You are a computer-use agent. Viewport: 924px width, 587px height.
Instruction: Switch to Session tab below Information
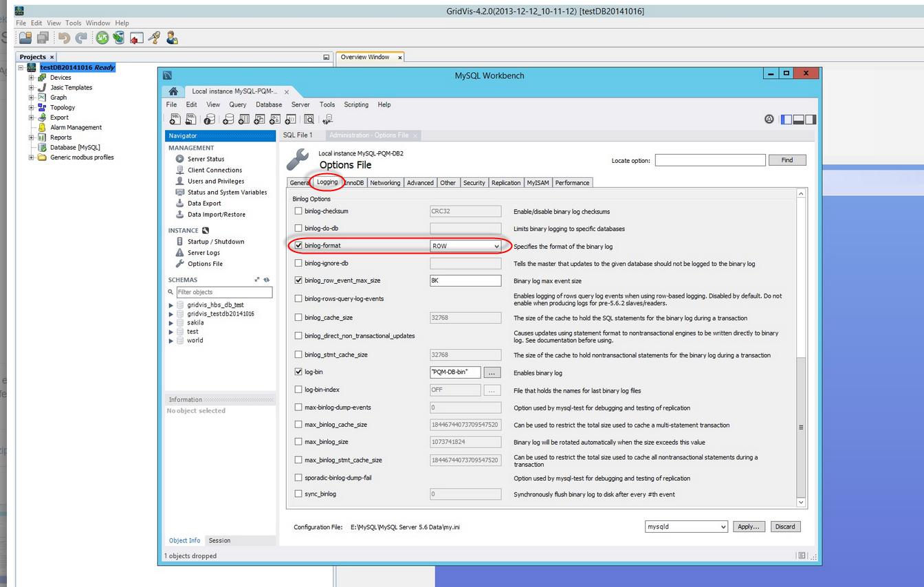pyautogui.click(x=220, y=540)
